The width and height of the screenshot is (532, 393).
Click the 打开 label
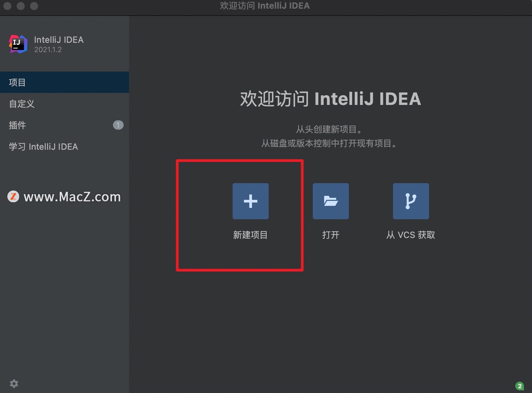331,235
